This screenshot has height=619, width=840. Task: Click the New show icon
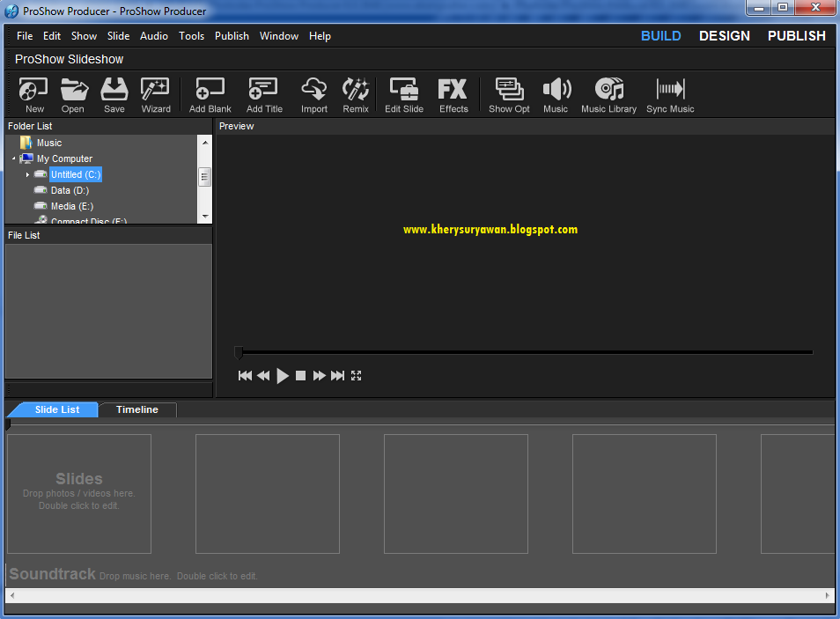33,95
